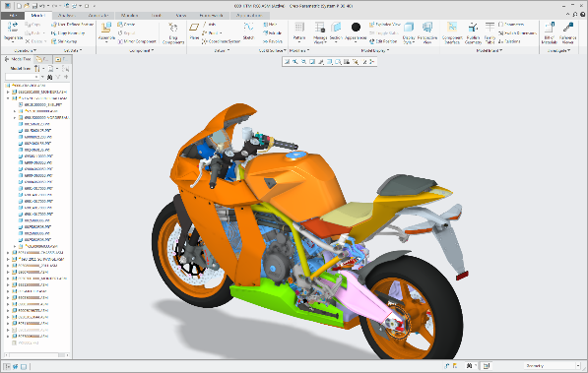Screen dimensions: 588x373
Task: Click the Zoom Out icon in graphics toolbar
Action: tap(304, 62)
